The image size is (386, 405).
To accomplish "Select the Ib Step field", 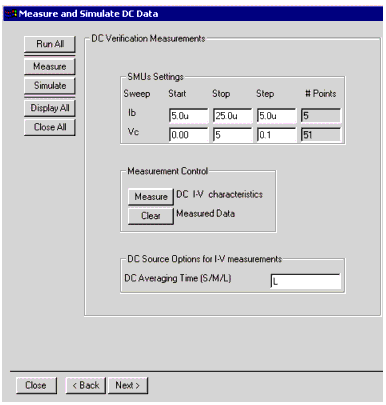I will 277,116.
